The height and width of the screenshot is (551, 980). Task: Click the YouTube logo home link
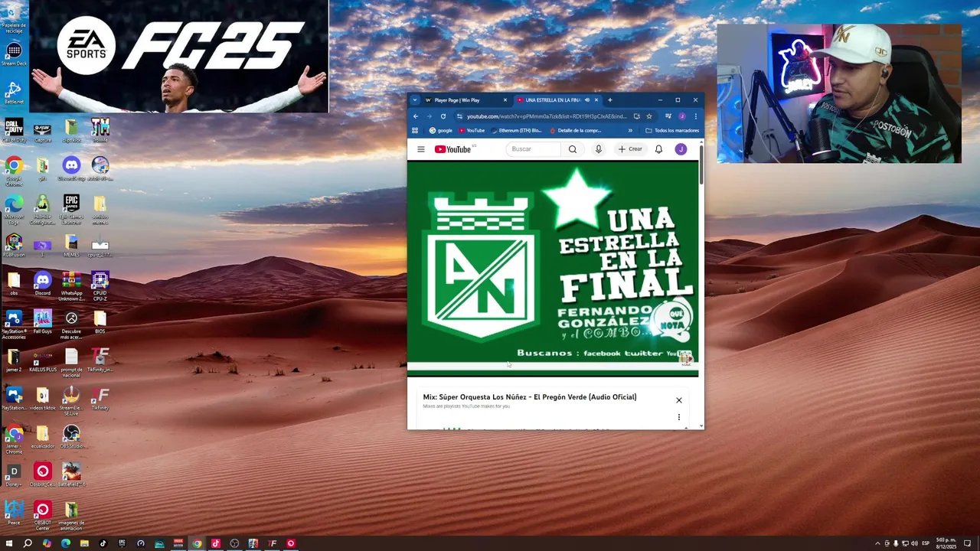[x=453, y=149]
